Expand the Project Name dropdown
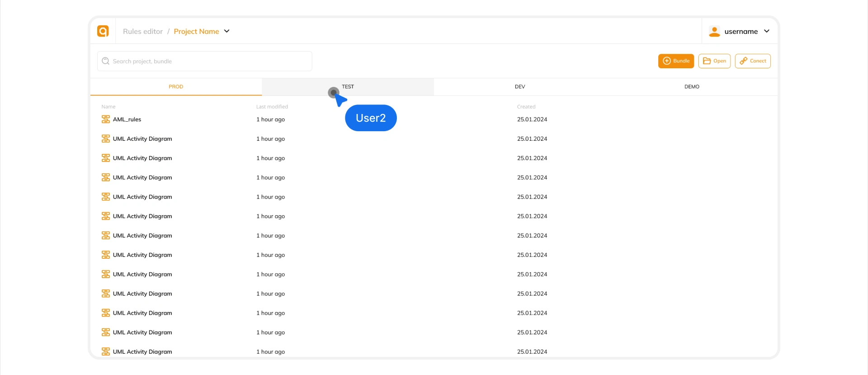 (x=227, y=31)
